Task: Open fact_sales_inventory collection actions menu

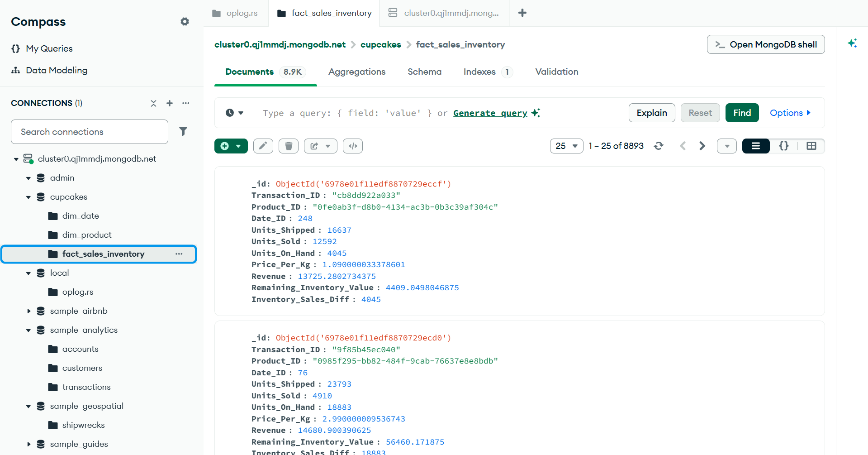Action: click(x=179, y=254)
